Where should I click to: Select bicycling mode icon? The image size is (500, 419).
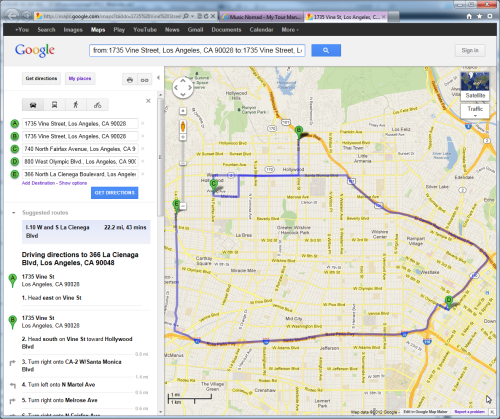point(97,105)
